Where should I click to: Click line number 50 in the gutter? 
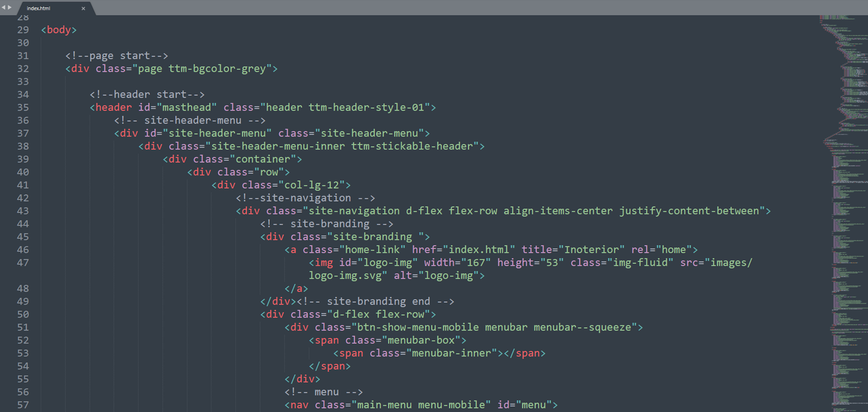click(x=23, y=315)
